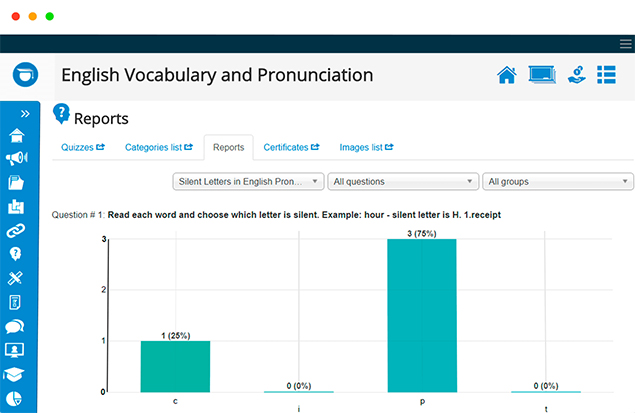Click the chain link icon in the sidebar
Screen dimensions: 635x413
(x=16, y=230)
